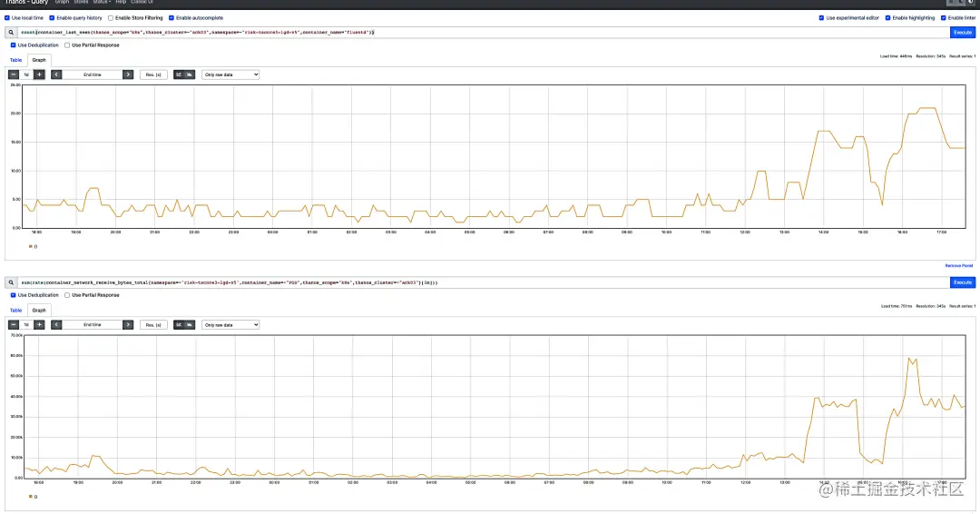This screenshot has width=980, height=514.
Task: Select line chart mode in the first panel
Action: click(179, 74)
